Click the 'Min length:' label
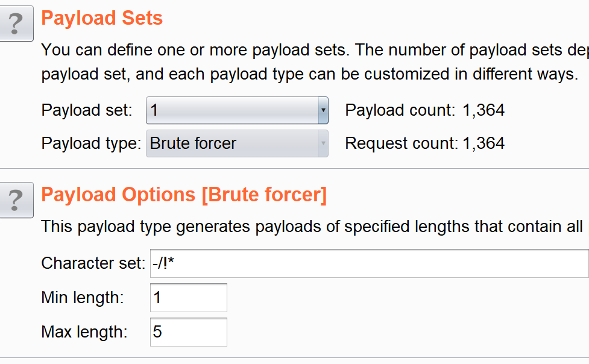The width and height of the screenshot is (589, 364). [83, 298]
